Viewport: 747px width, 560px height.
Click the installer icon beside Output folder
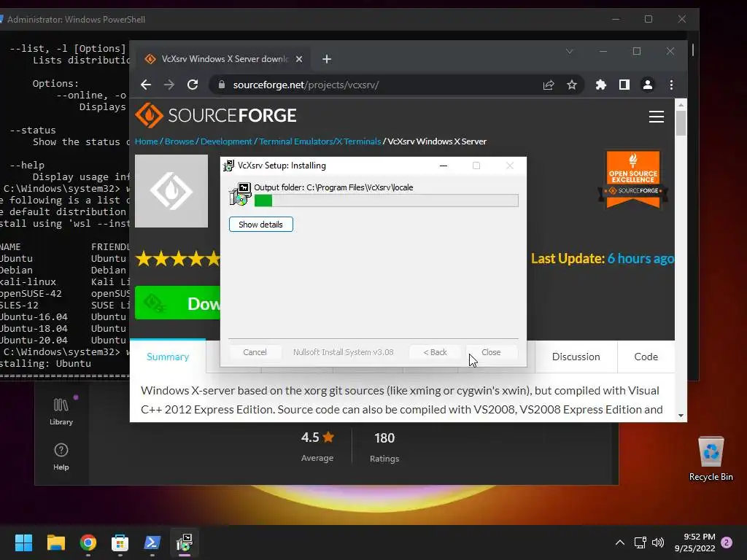tap(240, 194)
